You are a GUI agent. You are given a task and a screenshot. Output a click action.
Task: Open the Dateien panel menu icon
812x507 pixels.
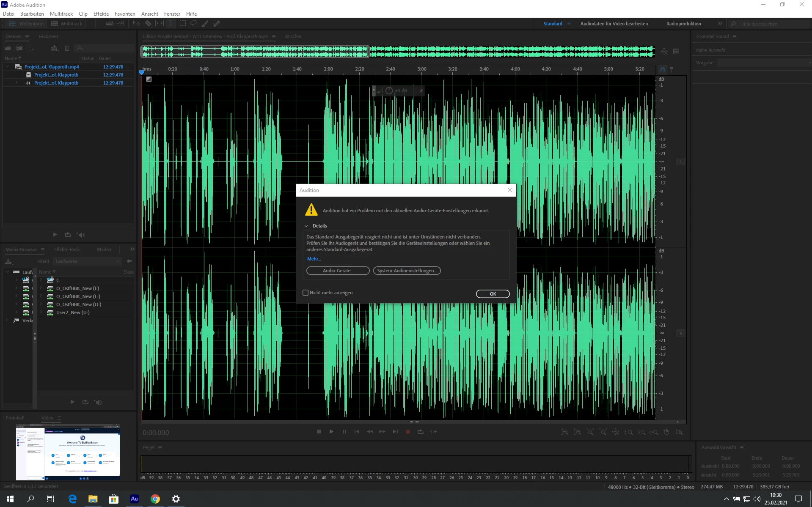tap(27, 37)
